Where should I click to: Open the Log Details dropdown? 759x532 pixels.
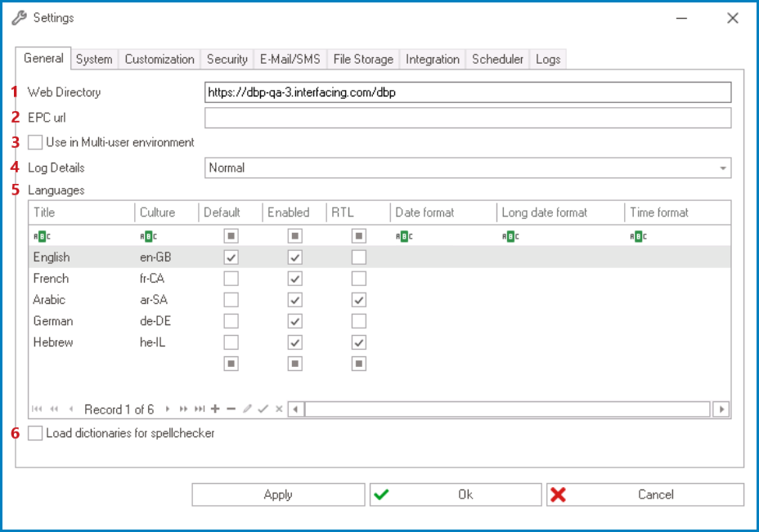[723, 168]
